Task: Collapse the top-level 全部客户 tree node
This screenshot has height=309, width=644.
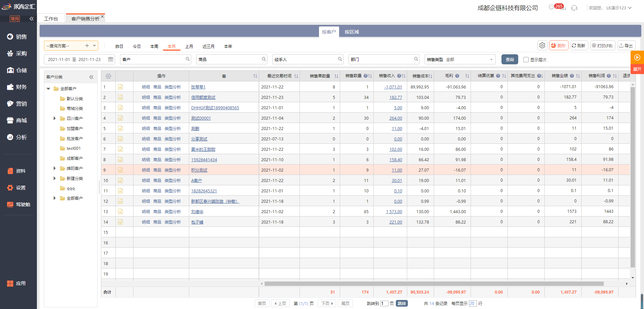Action: [x=48, y=89]
